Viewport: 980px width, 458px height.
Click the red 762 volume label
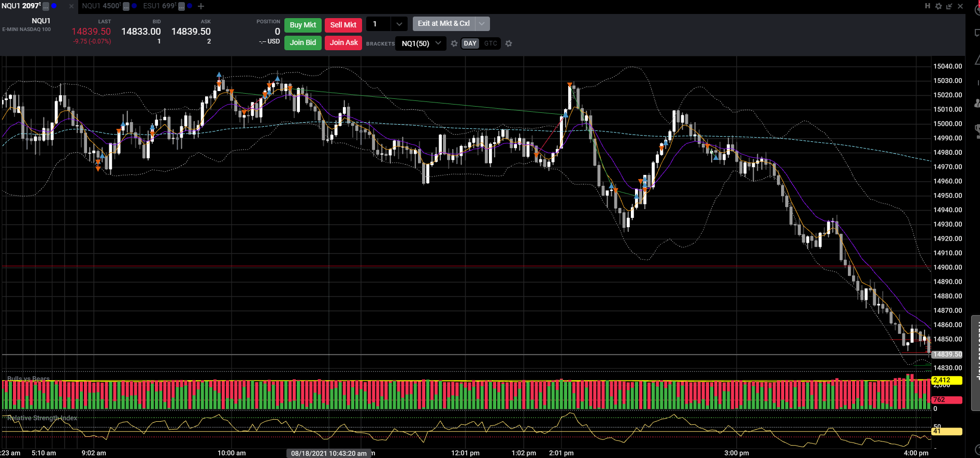click(947, 400)
